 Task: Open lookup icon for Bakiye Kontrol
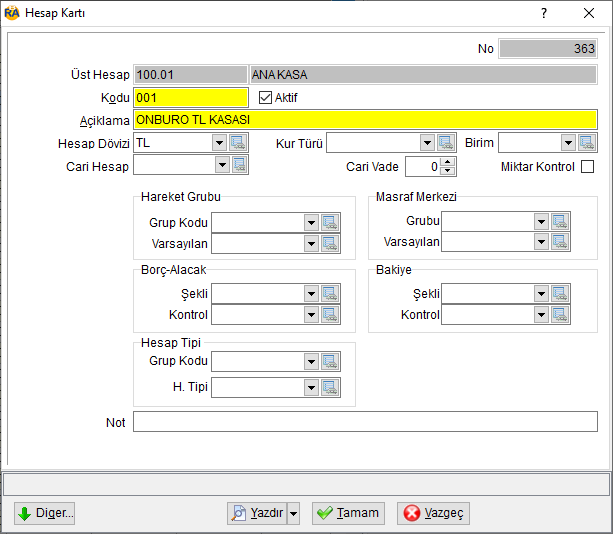(x=560, y=314)
